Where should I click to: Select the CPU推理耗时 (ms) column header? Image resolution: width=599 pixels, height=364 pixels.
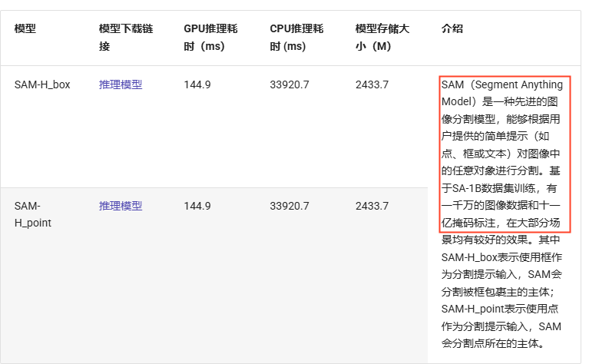pos(296,38)
